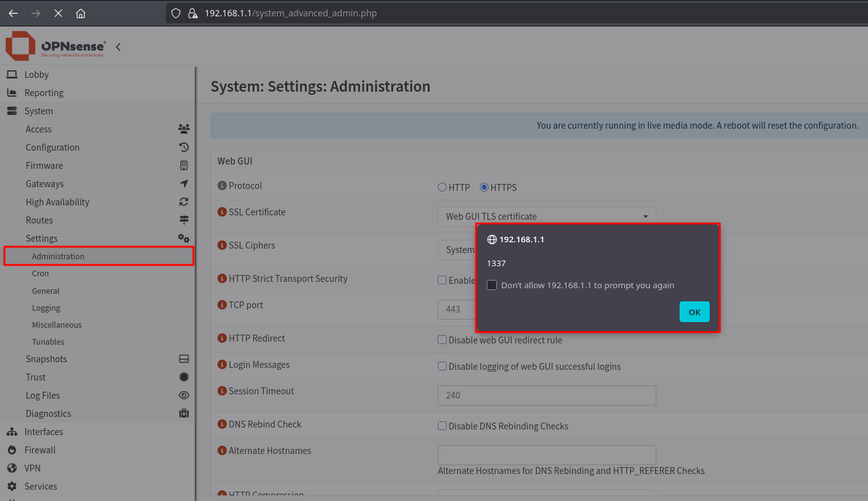Click info icon next to HTTP Redirect

point(222,338)
